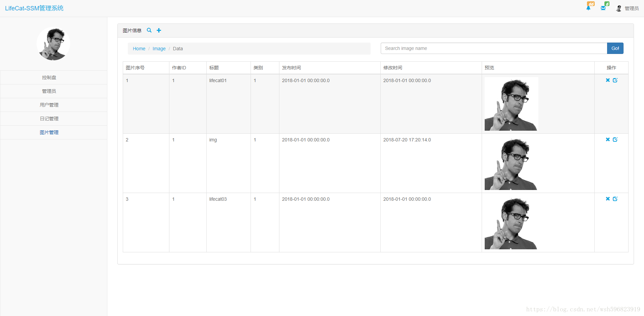
Task: Click the 操作 column header
Action: click(611, 68)
